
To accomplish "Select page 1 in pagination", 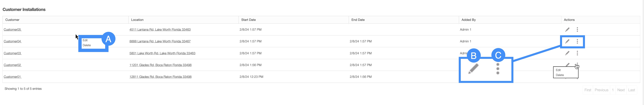I will pyautogui.click(x=613, y=90).
